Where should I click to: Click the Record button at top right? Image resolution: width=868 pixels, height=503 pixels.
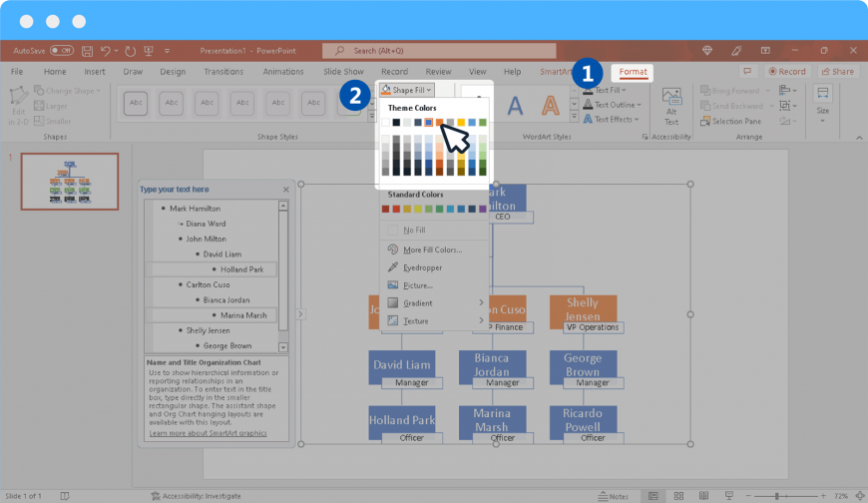coord(786,72)
